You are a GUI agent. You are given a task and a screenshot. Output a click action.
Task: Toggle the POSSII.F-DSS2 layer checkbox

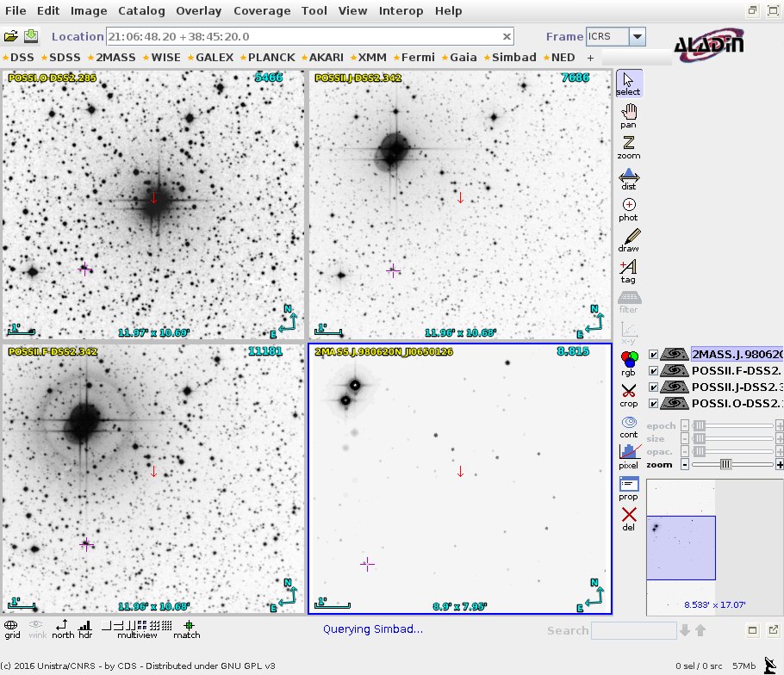click(653, 370)
